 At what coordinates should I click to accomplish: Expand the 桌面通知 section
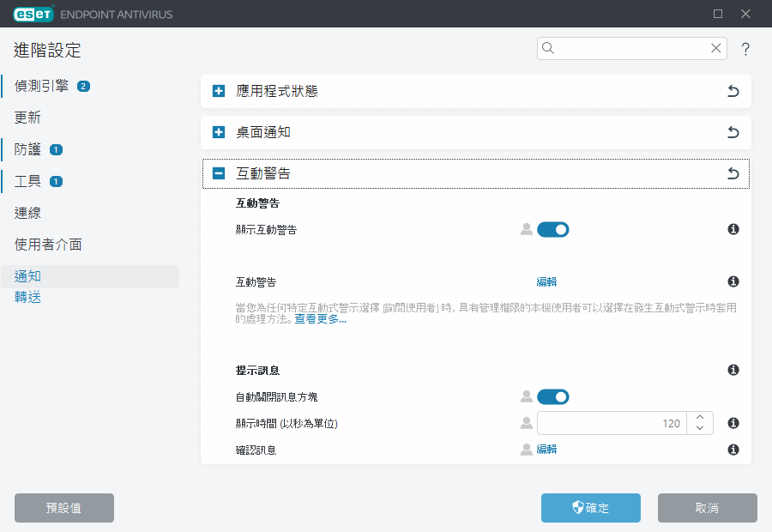pyautogui.click(x=219, y=132)
